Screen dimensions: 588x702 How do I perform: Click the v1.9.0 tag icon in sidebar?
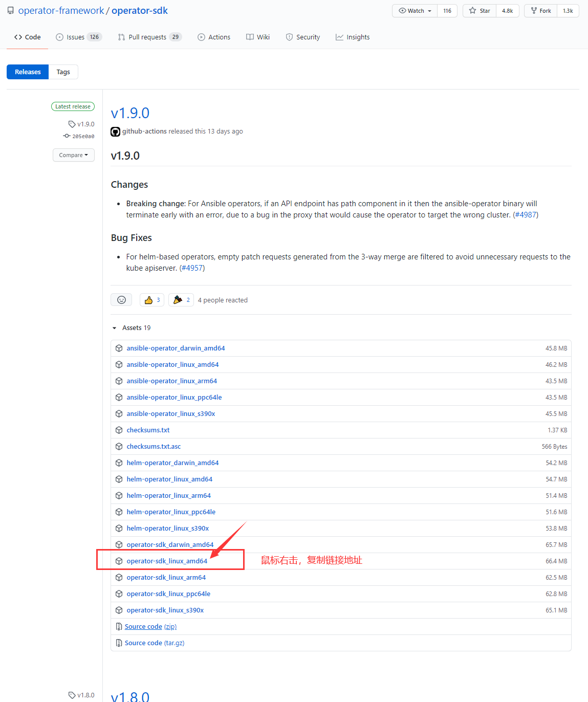click(x=72, y=124)
